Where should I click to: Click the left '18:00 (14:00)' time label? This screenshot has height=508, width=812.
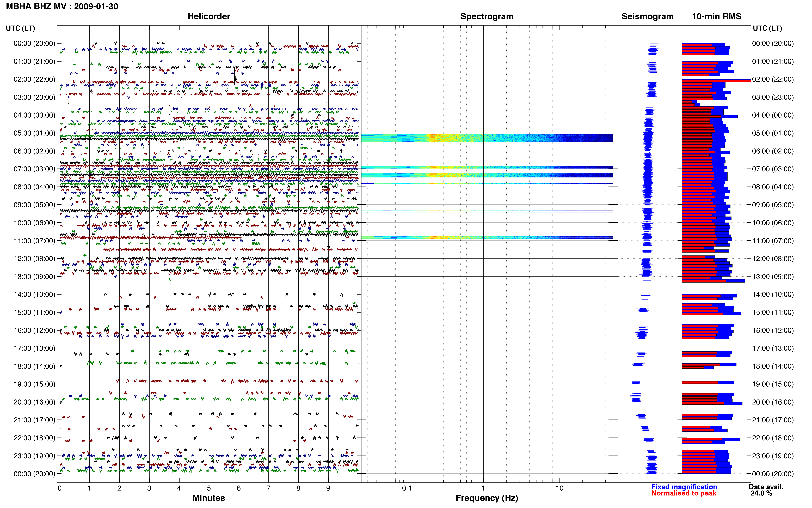tap(34, 366)
